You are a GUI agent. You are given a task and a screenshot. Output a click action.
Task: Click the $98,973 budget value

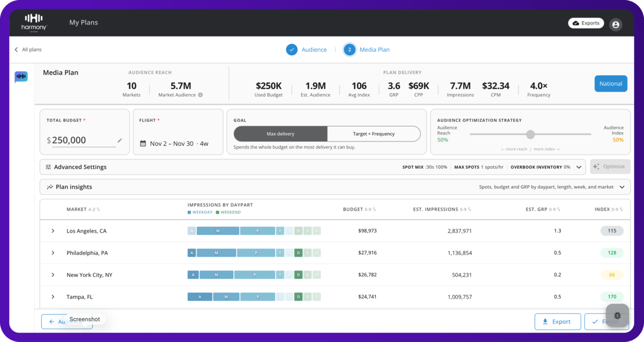point(368,231)
